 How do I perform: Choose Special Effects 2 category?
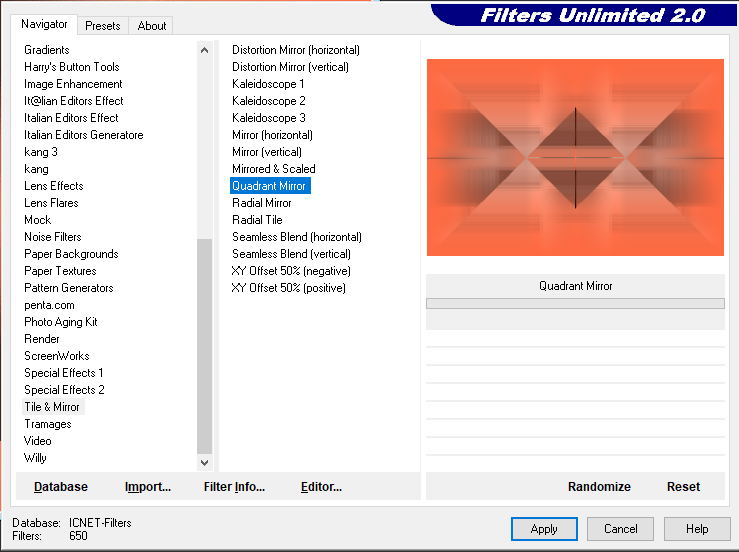pyautogui.click(x=64, y=390)
